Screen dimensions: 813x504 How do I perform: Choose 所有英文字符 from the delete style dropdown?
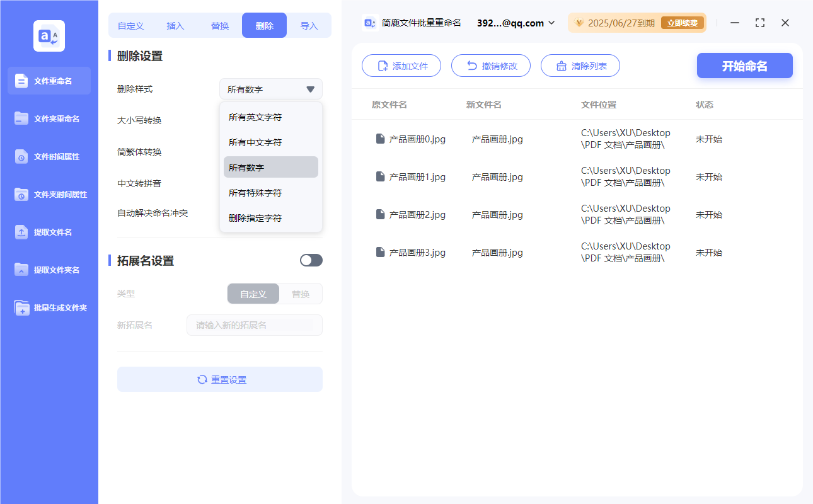255,117
